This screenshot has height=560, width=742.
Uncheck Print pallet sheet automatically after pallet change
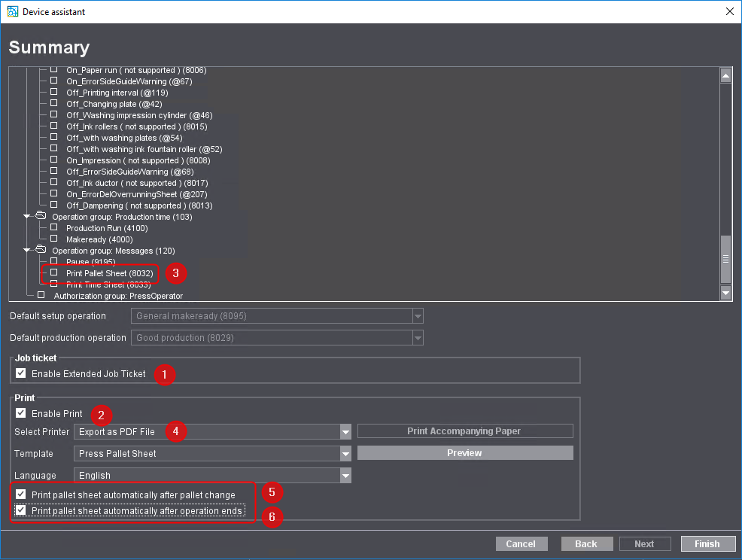tap(20, 495)
